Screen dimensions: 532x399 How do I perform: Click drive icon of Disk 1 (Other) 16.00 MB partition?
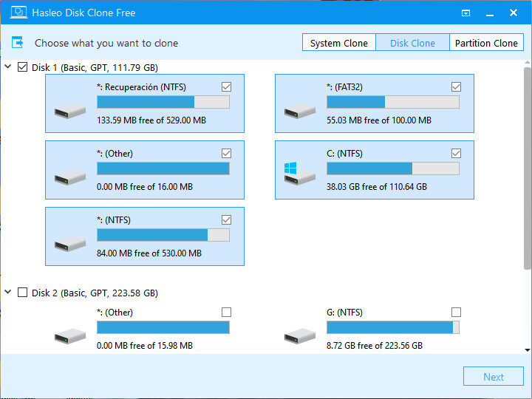pyautogui.click(x=70, y=177)
